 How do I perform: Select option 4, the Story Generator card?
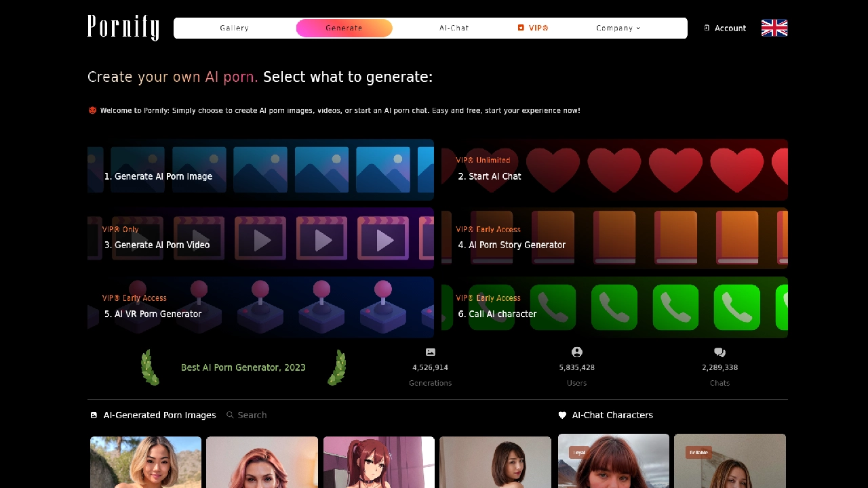pos(614,239)
